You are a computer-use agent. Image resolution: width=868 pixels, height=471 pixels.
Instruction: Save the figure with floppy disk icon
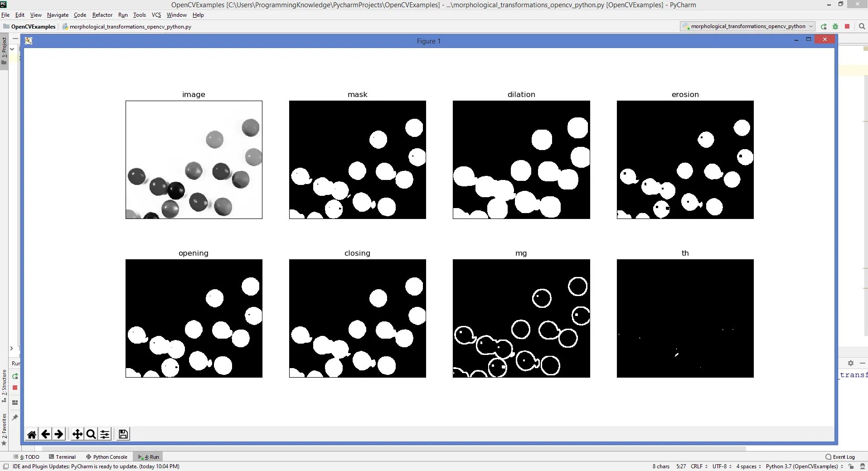pos(123,434)
